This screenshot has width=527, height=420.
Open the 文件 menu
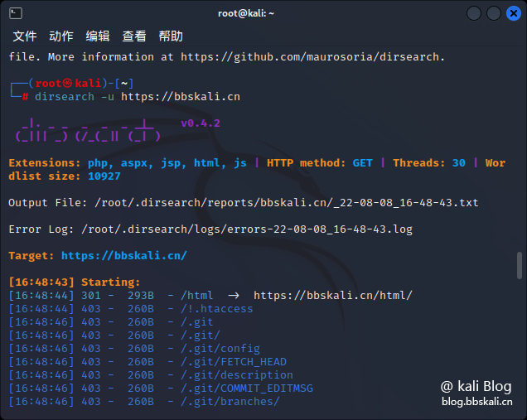coord(25,36)
